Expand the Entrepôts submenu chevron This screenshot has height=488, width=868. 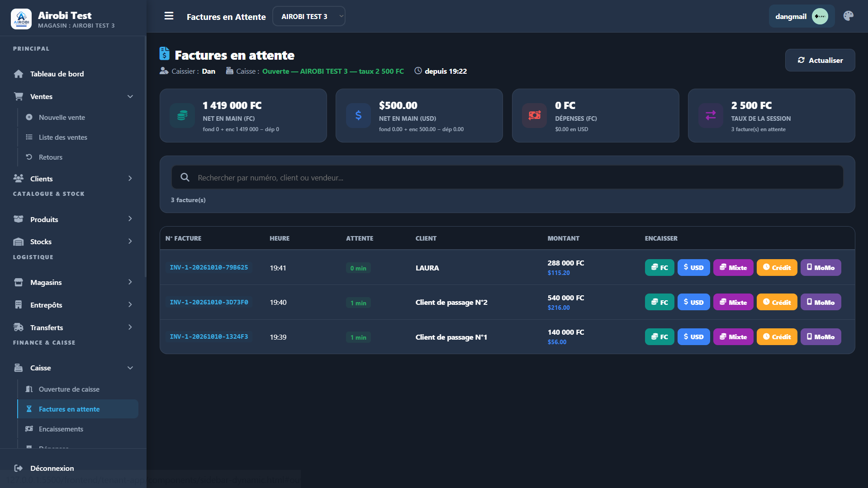(x=130, y=305)
